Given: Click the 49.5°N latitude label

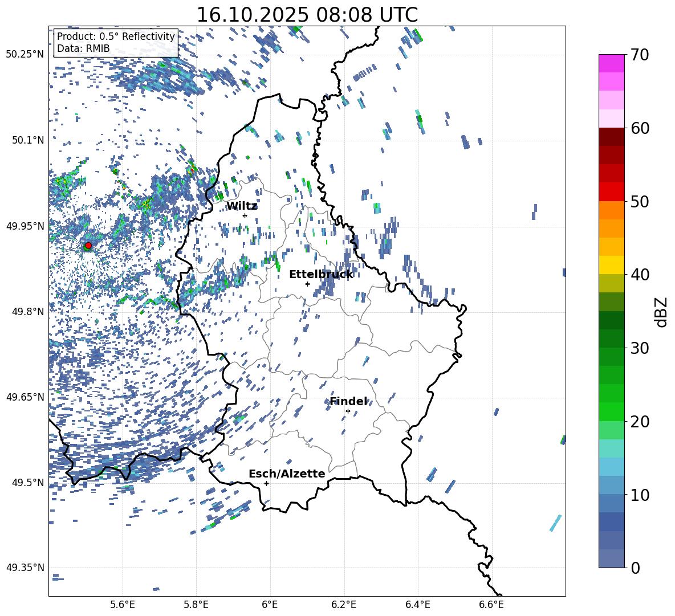Looking at the screenshot, I should [28, 482].
